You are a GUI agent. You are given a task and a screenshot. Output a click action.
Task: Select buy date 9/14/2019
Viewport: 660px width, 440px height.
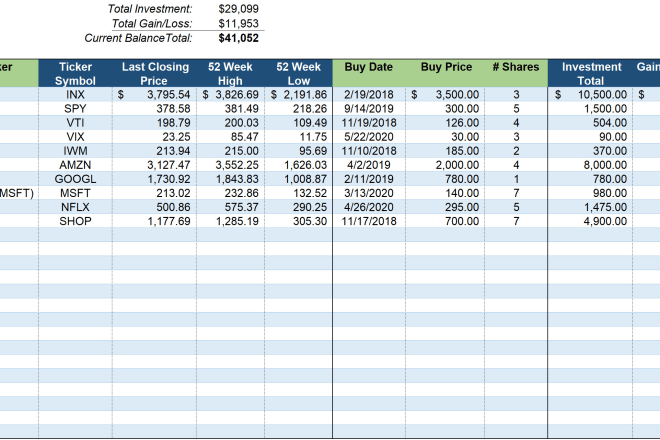pos(369,109)
